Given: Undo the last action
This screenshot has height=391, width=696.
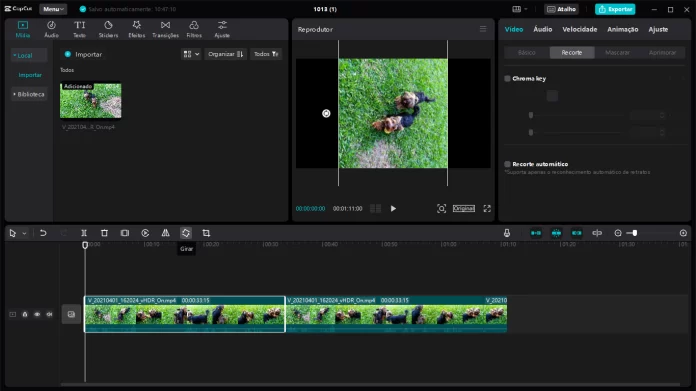Looking at the screenshot, I should click(43, 233).
